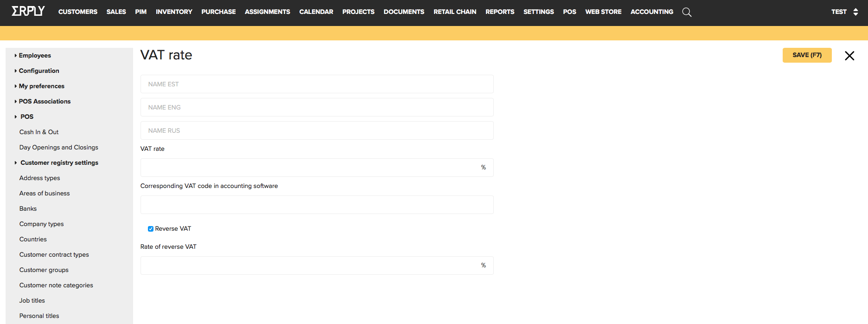This screenshot has height=324, width=868.
Task: Go to Address types
Action: tap(40, 178)
